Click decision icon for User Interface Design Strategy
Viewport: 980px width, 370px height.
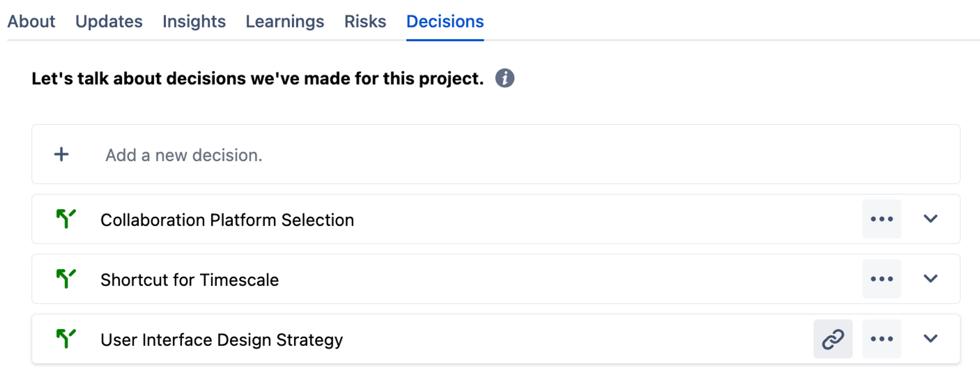[x=66, y=338]
